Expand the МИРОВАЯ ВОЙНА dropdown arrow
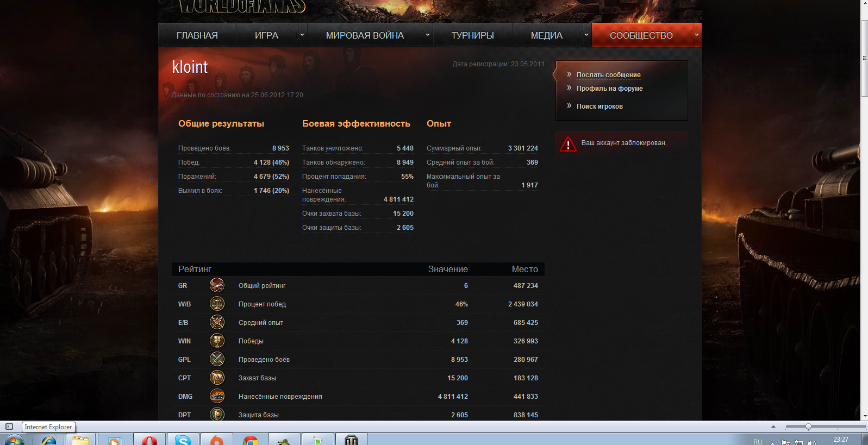Screen dimensions: 868x445 click(x=428, y=35)
